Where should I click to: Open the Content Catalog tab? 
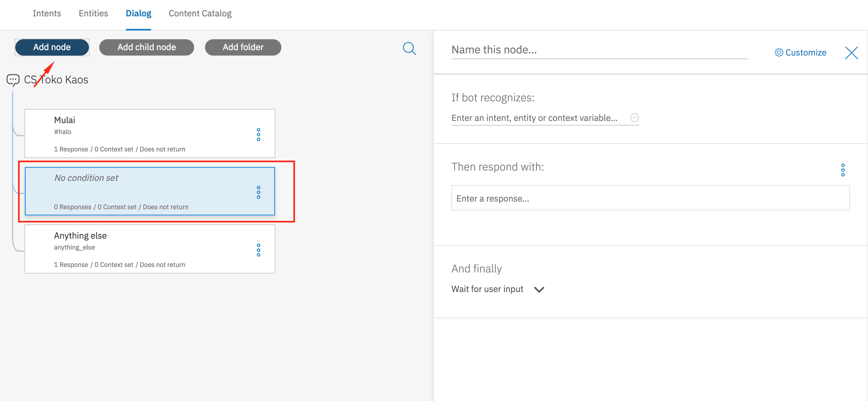[x=200, y=13]
